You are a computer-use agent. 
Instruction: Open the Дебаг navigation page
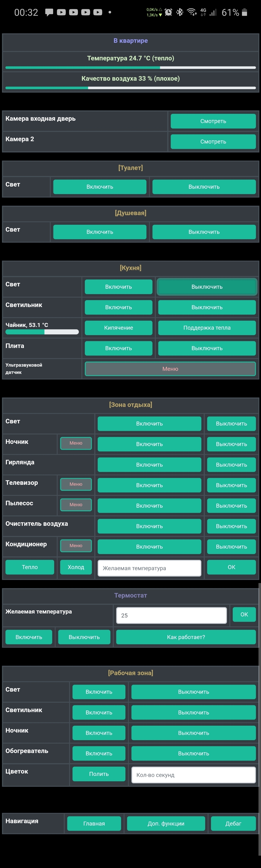pos(233,824)
